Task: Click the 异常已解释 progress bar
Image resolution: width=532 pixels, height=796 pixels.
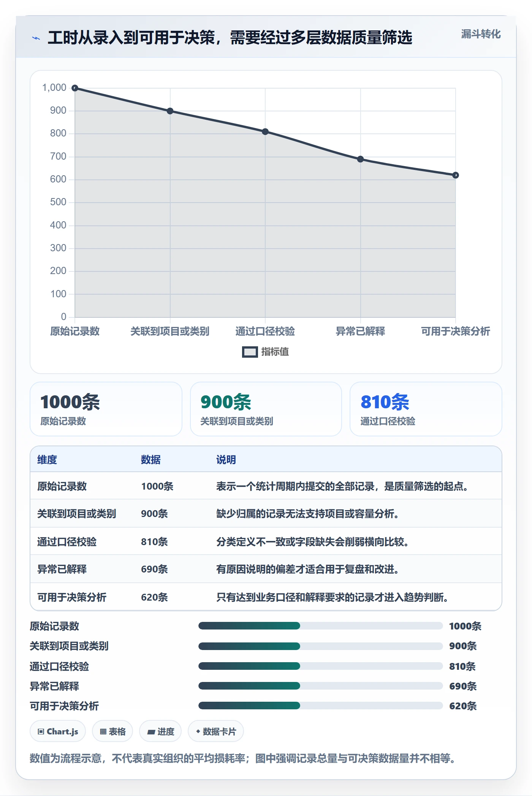Action: [x=321, y=686]
